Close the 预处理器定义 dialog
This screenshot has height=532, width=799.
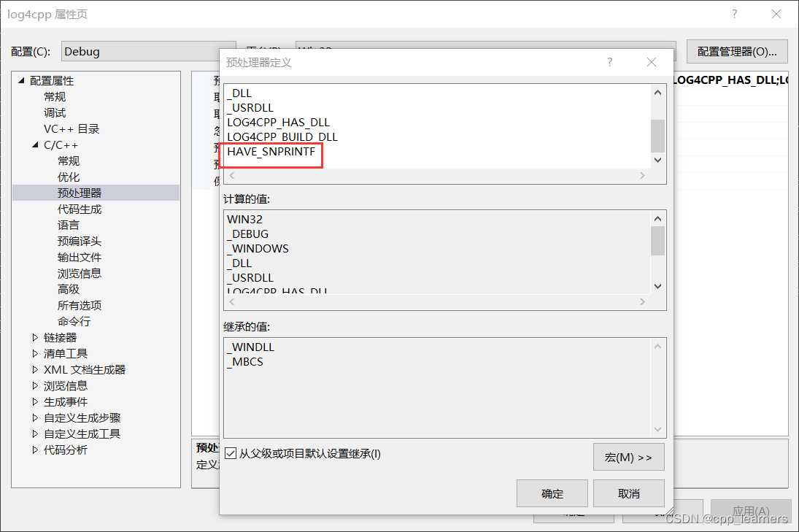pos(652,63)
